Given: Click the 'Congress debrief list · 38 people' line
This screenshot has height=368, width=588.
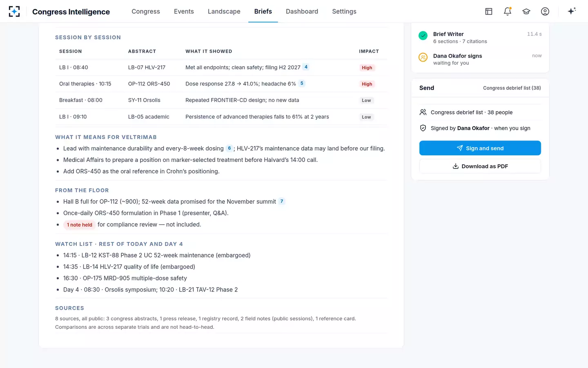Looking at the screenshot, I should (472, 112).
